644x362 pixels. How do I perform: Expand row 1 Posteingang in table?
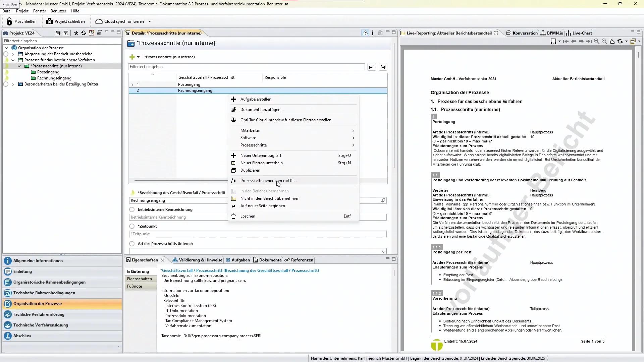[132, 84]
